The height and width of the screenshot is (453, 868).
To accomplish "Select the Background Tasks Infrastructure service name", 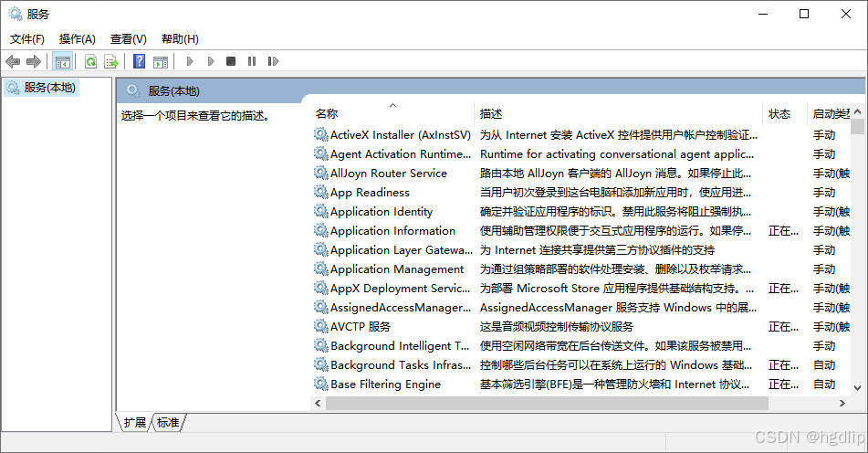I will pyautogui.click(x=401, y=365).
